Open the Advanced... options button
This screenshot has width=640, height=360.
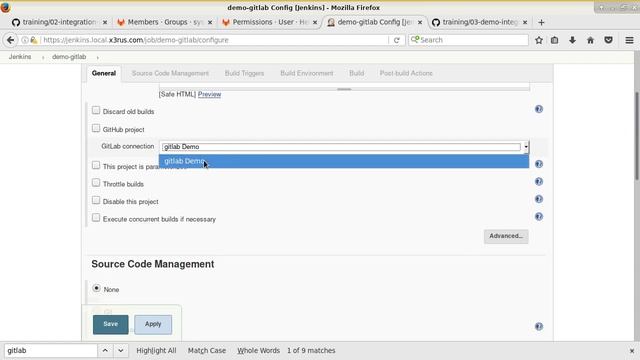click(x=506, y=236)
